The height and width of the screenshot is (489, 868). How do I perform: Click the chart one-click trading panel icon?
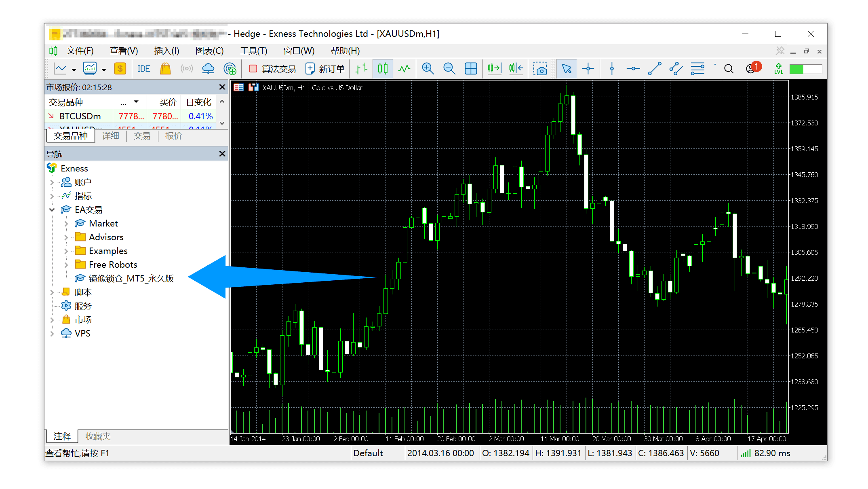[253, 87]
